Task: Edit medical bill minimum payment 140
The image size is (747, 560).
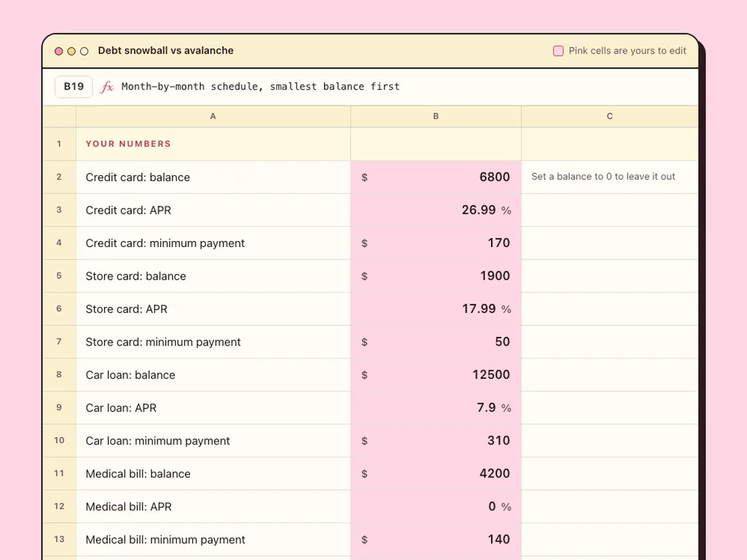Action: (436, 539)
